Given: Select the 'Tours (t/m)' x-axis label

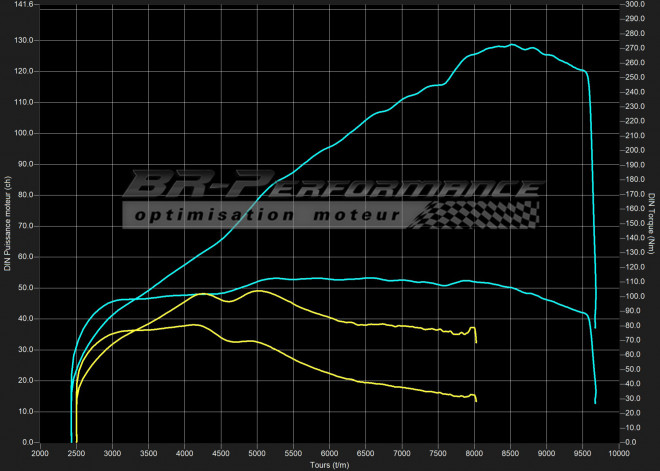Looking at the screenshot, I should click(330, 464).
